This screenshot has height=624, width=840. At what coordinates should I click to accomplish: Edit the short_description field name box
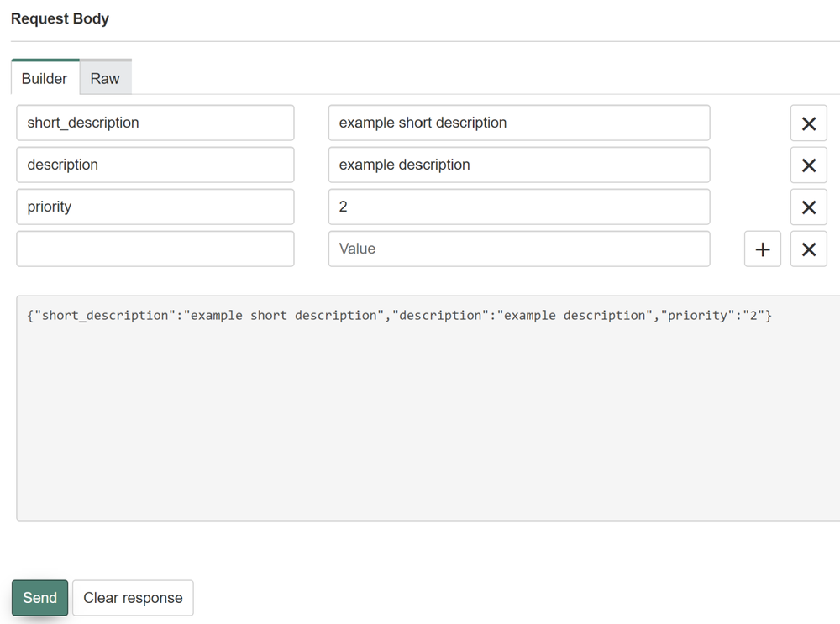point(155,123)
